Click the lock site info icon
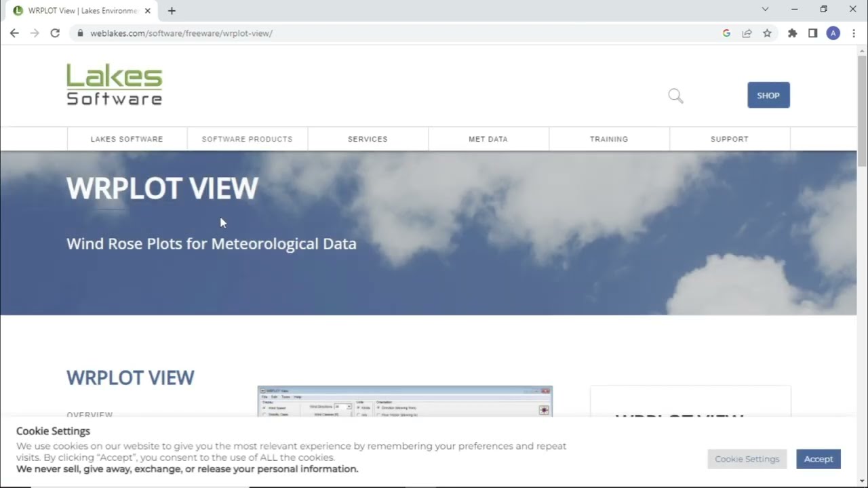 tap(81, 33)
